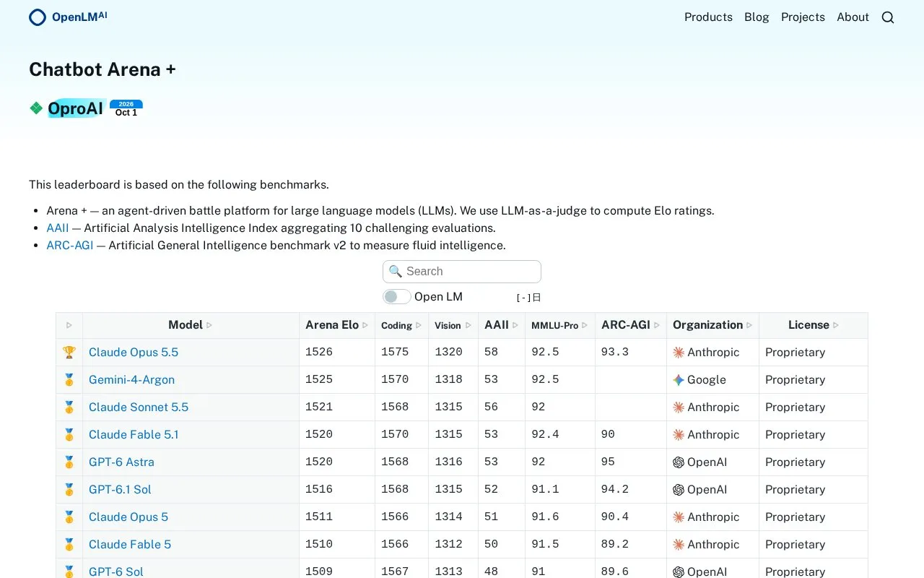Open the Claude Opus 5 model link
The image size is (924, 578).
click(x=128, y=517)
